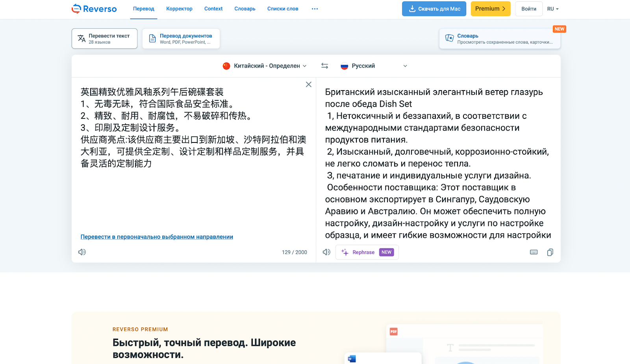Click the Reverso logo
The image size is (630, 364).
pyautogui.click(x=94, y=9)
